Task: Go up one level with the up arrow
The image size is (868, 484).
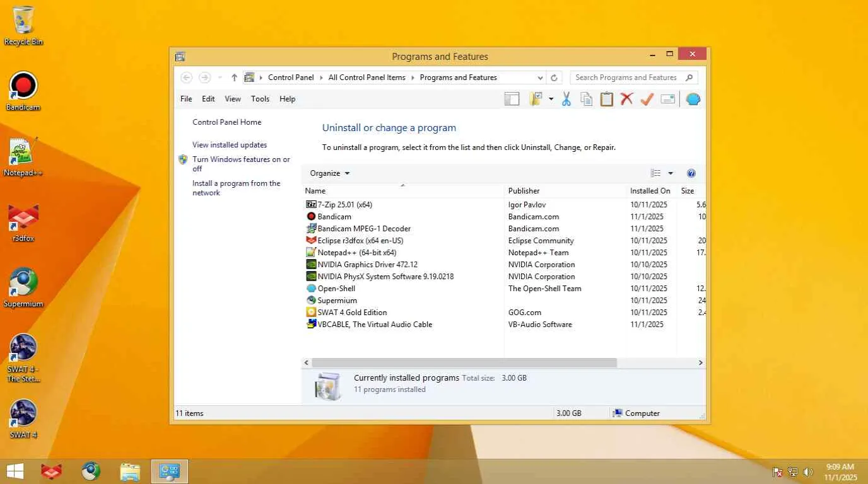Action: point(234,78)
